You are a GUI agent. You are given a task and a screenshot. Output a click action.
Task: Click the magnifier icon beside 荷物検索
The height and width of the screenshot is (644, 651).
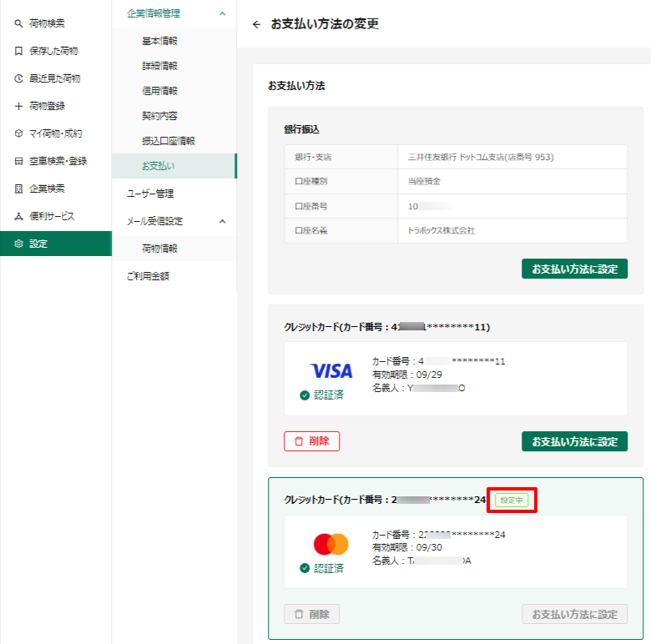[18, 23]
